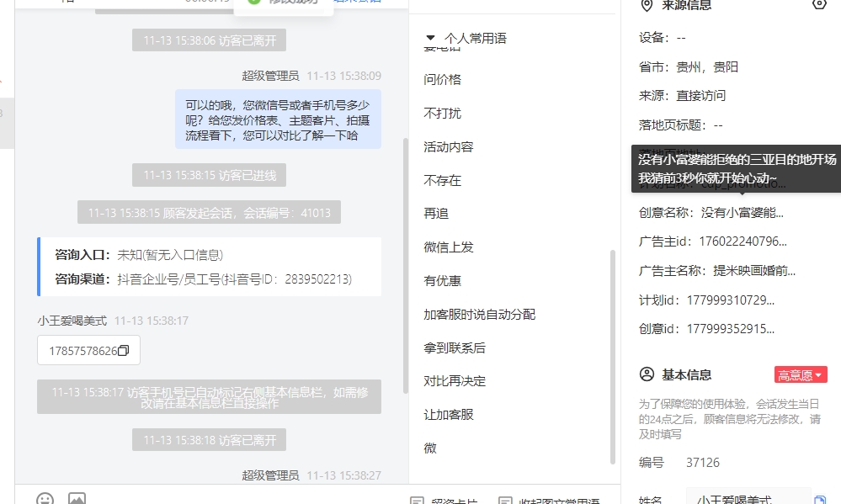Select the 问价格 quick phrase
The height and width of the screenshot is (504, 841).
(x=443, y=80)
